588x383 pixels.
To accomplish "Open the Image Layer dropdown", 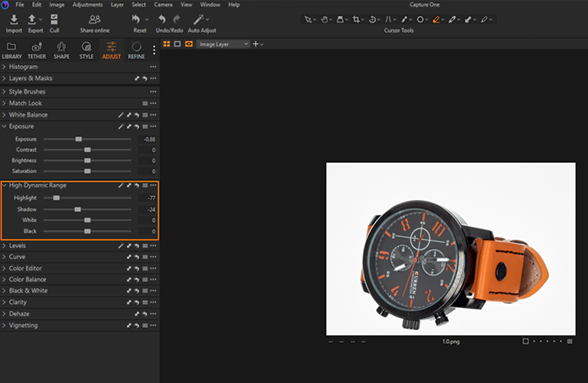I will click(x=223, y=44).
